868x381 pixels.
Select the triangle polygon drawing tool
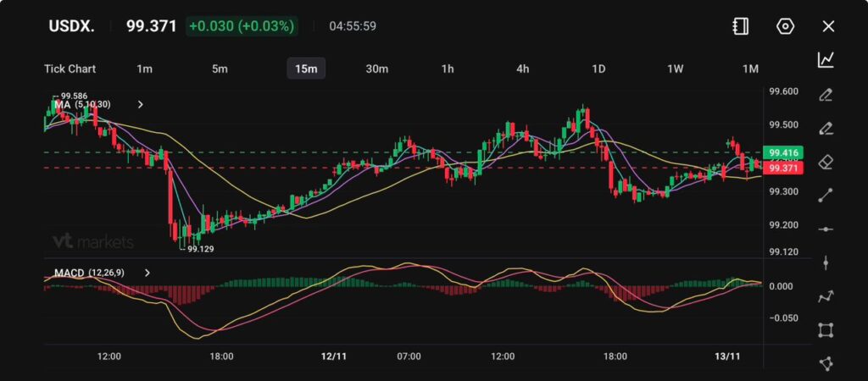point(826,363)
